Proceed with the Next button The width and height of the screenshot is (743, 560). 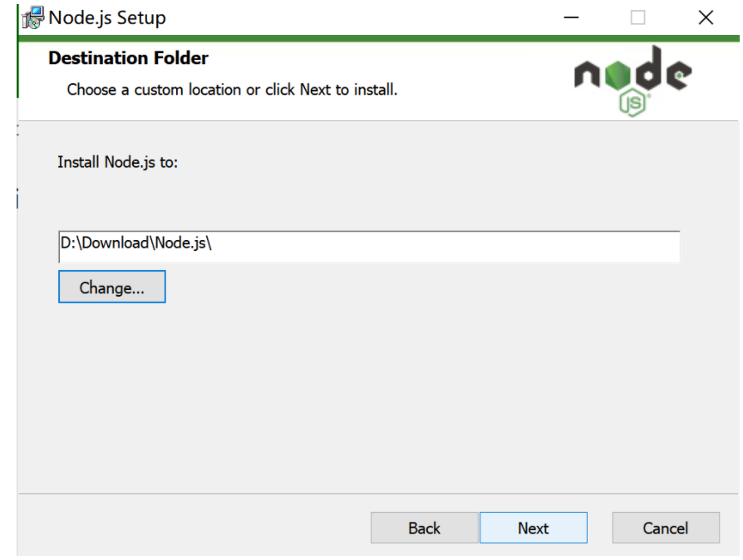pos(533,528)
